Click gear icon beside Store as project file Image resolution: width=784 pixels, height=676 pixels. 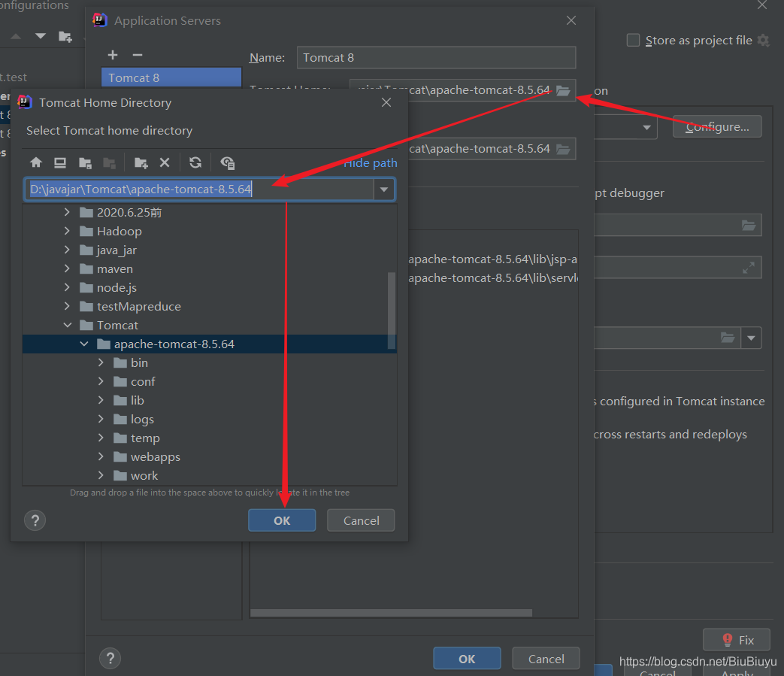[763, 40]
